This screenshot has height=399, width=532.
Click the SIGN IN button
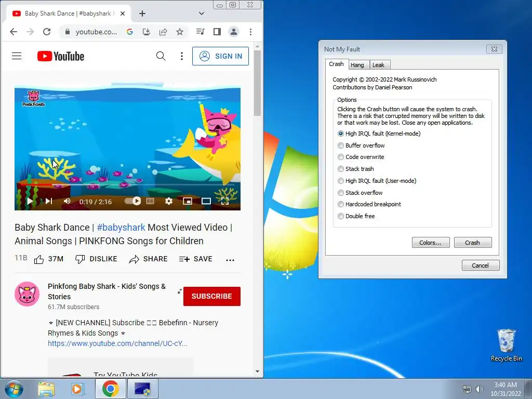tap(220, 56)
